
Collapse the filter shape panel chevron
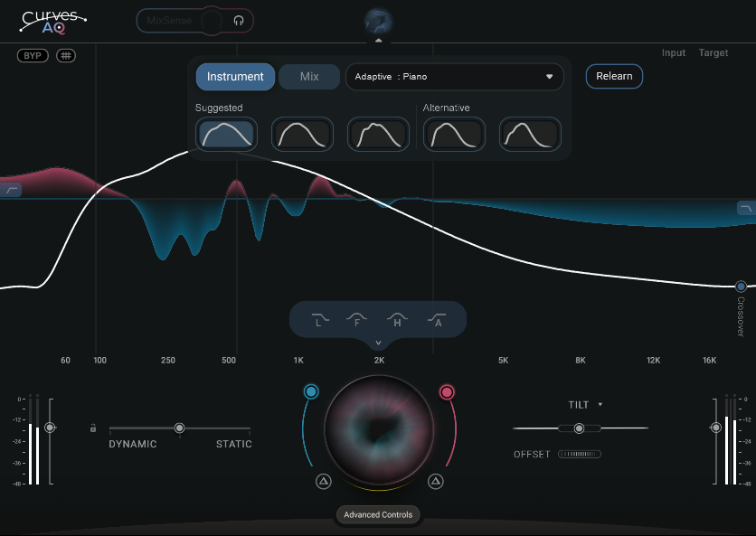tap(378, 343)
